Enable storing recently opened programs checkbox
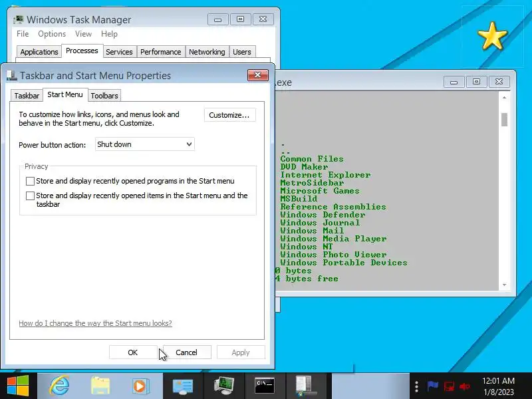Viewport: 532px width, 399px height. (x=30, y=181)
